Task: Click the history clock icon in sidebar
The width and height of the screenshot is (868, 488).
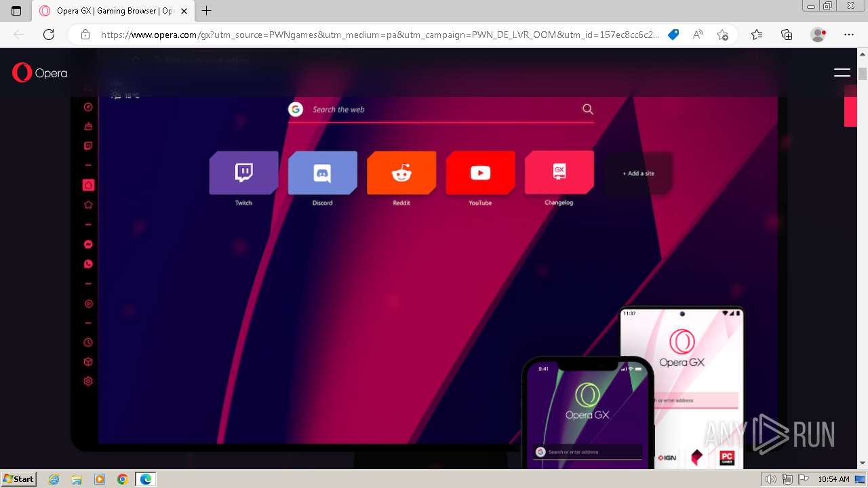Action: click(88, 342)
